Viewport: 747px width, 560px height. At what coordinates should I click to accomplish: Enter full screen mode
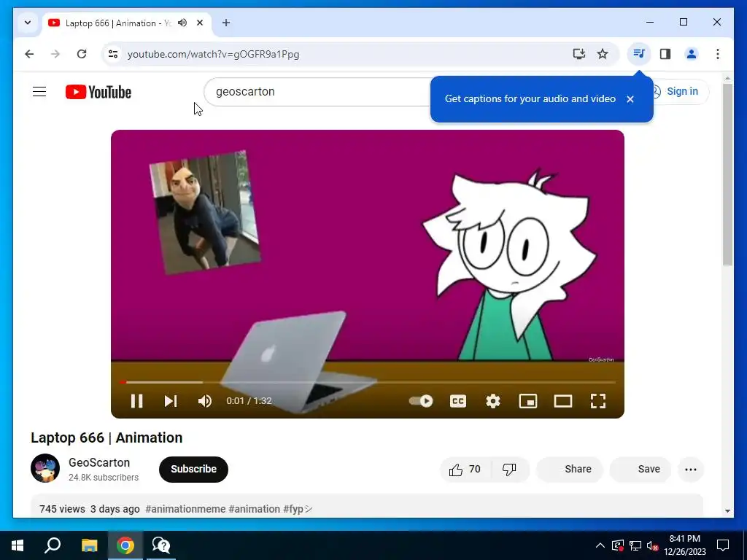[x=598, y=401]
